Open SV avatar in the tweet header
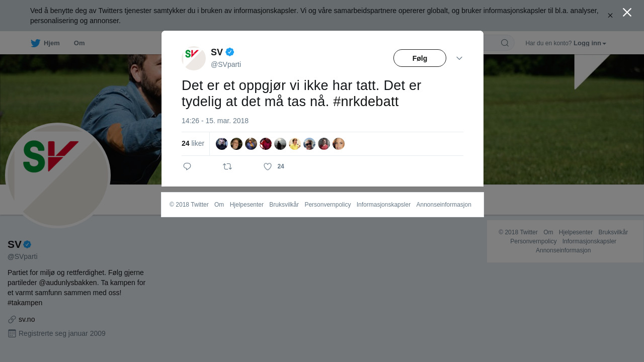This screenshot has width=644, height=362. pyautogui.click(x=194, y=58)
